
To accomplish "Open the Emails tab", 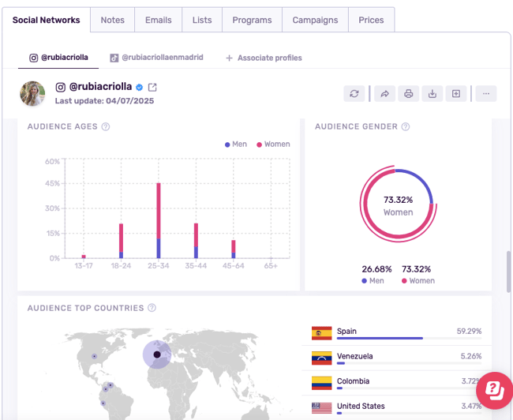I will pyautogui.click(x=159, y=20).
